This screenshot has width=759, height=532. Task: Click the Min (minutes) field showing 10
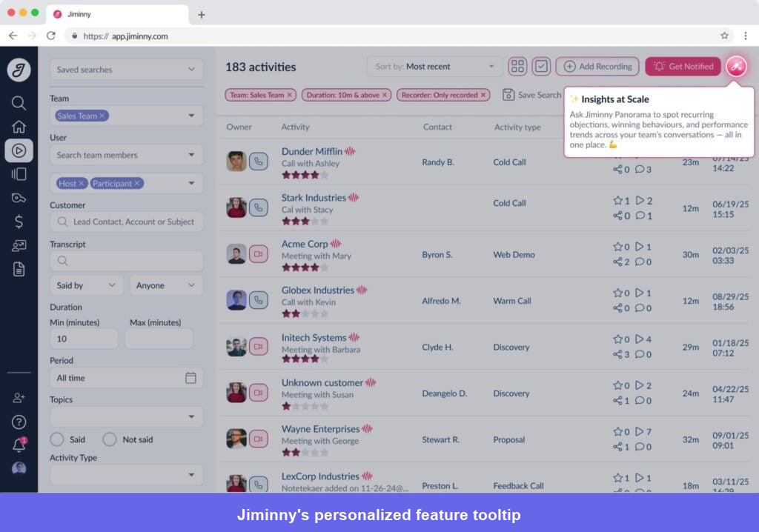click(84, 339)
